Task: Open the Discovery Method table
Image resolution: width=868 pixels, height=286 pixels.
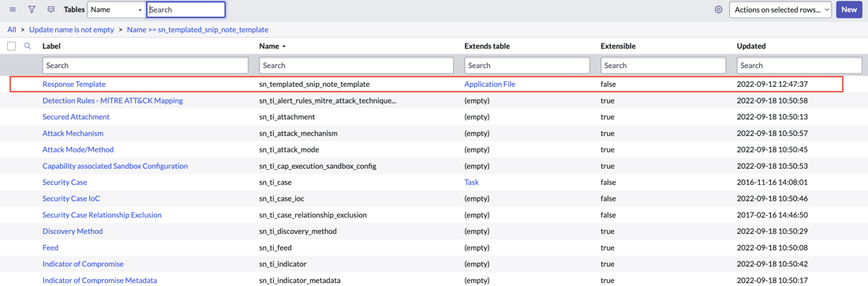Action: pyautogui.click(x=73, y=231)
